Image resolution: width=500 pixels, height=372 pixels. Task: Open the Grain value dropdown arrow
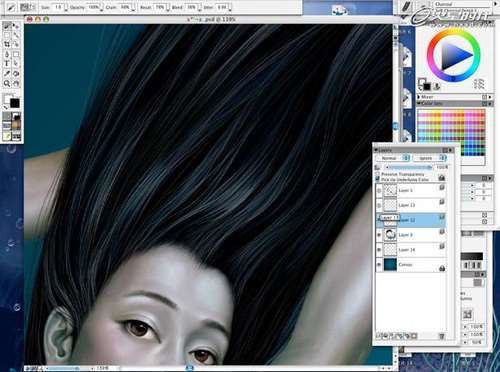(133, 9)
